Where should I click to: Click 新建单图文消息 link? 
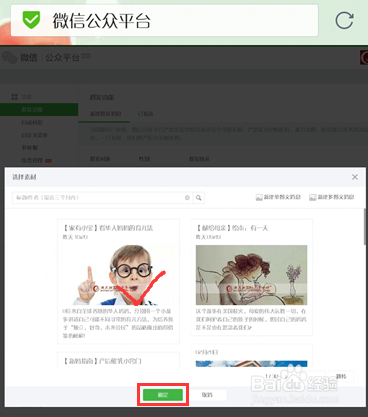(x=282, y=197)
